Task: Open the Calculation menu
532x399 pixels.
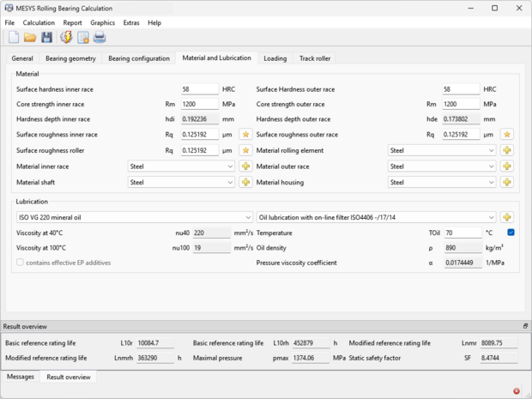Action: click(x=39, y=22)
